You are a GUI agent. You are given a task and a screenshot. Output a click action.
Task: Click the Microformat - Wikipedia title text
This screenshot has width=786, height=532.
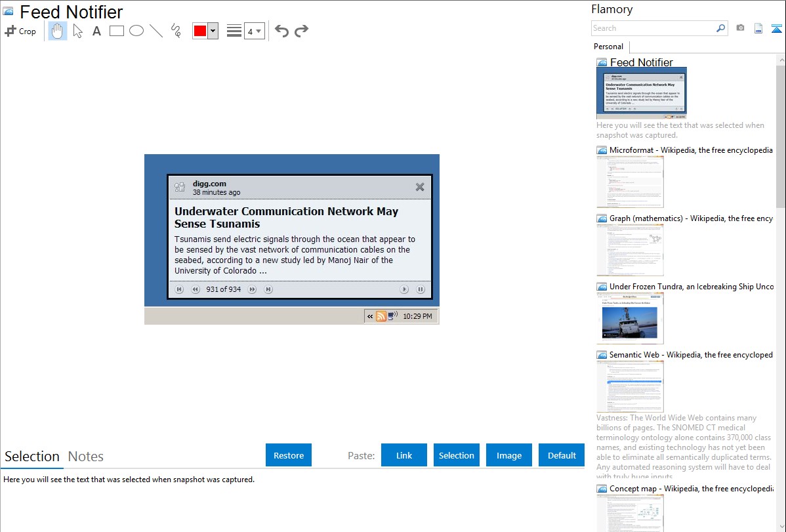691,150
